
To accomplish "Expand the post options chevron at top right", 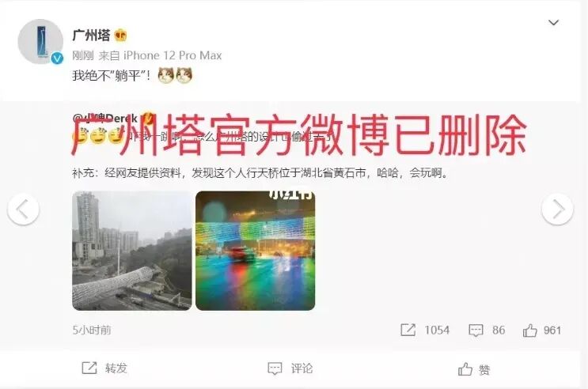I will (x=553, y=23).
